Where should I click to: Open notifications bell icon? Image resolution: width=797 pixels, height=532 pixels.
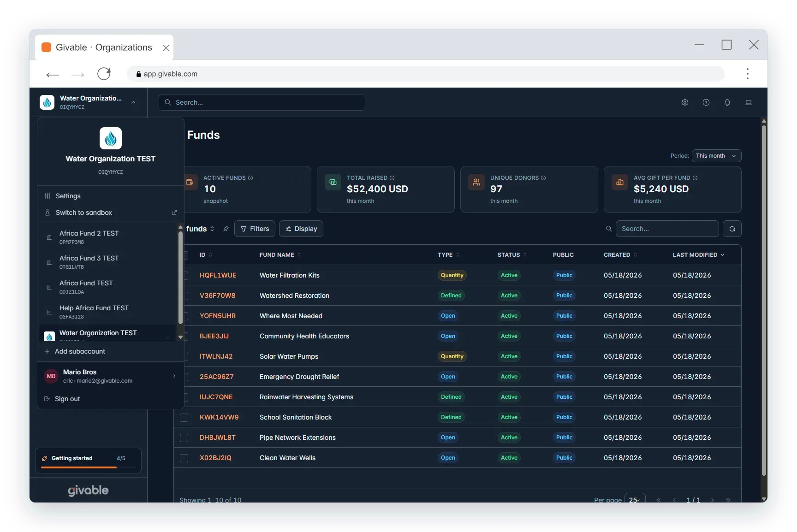(x=727, y=102)
